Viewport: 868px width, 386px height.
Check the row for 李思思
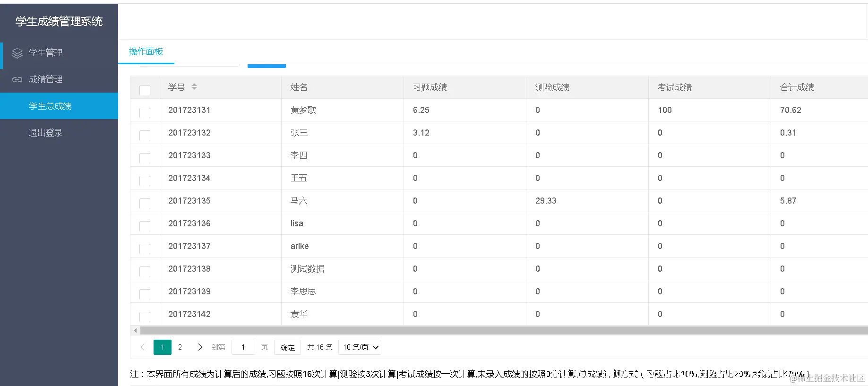145,294
